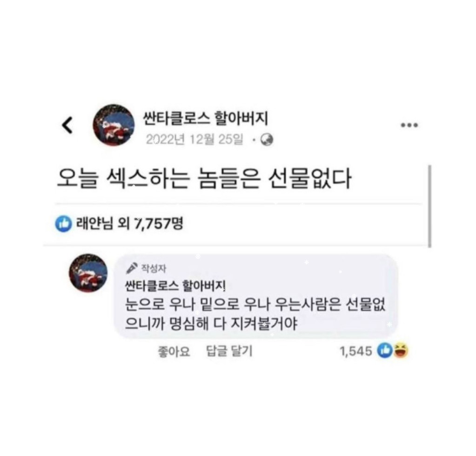The image size is (476, 456).
Task: Click the public globe privacy icon
Action: click(x=267, y=140)
